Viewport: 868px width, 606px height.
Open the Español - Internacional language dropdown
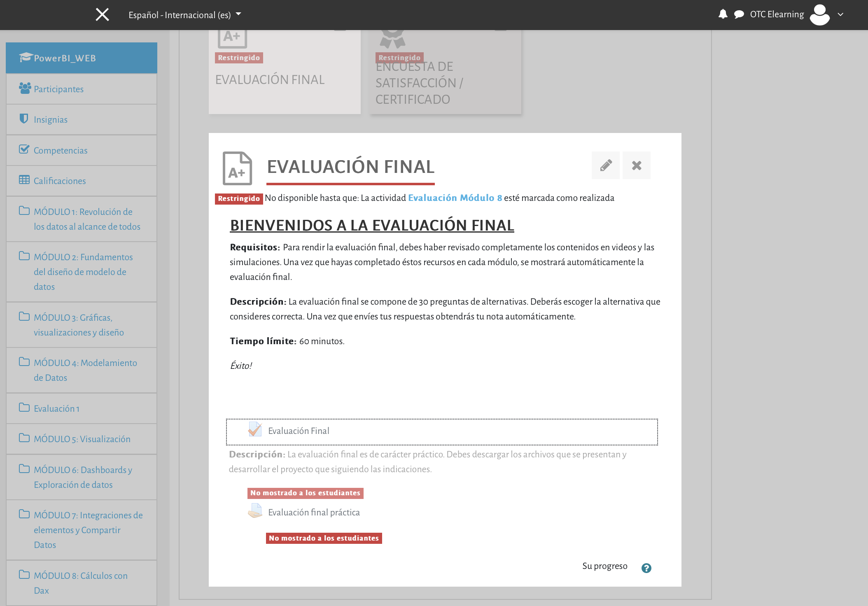click(185, 15)
